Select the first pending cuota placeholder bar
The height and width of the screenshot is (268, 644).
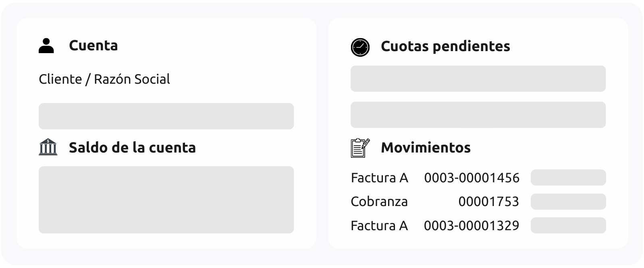tap(478, 78)
